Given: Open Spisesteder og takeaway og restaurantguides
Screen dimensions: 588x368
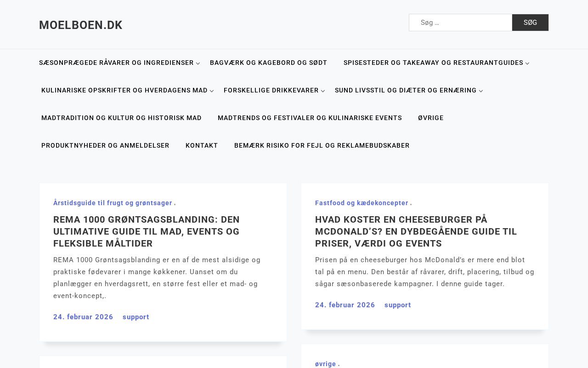Looking at the screenshot, I should 433,63.
